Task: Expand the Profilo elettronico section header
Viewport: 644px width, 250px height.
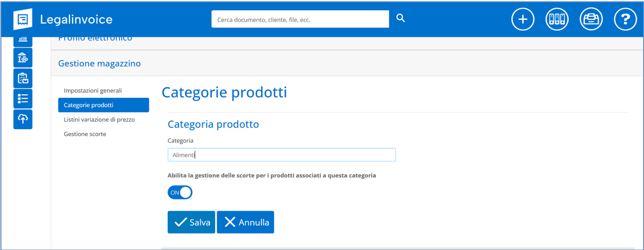Action: 95,39
